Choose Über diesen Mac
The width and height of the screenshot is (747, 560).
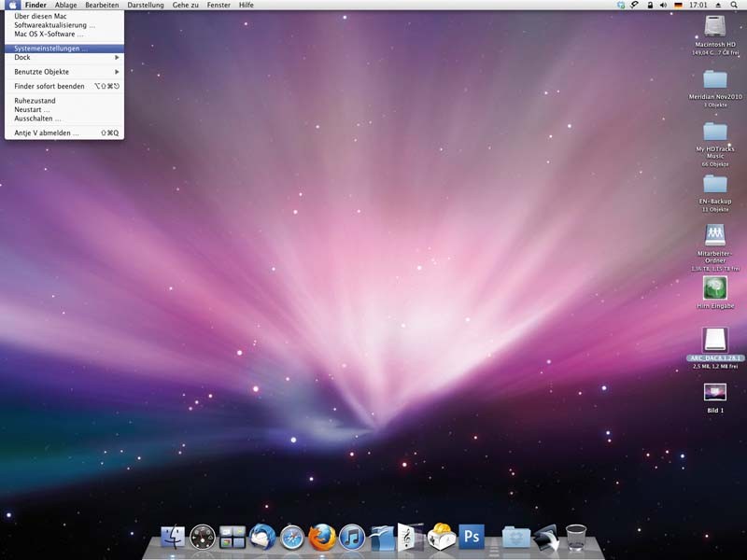point(64,16)
